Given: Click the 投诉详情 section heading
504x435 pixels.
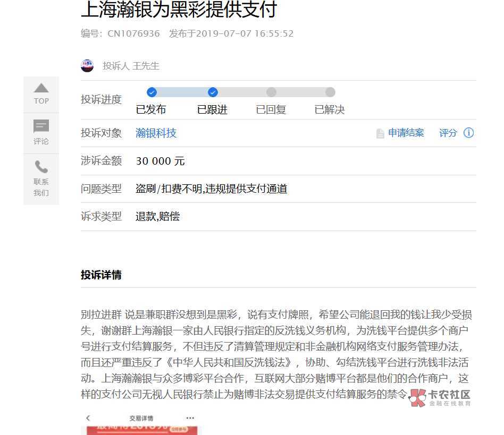Looking at the screenshot, I should (x=101, y=275).
